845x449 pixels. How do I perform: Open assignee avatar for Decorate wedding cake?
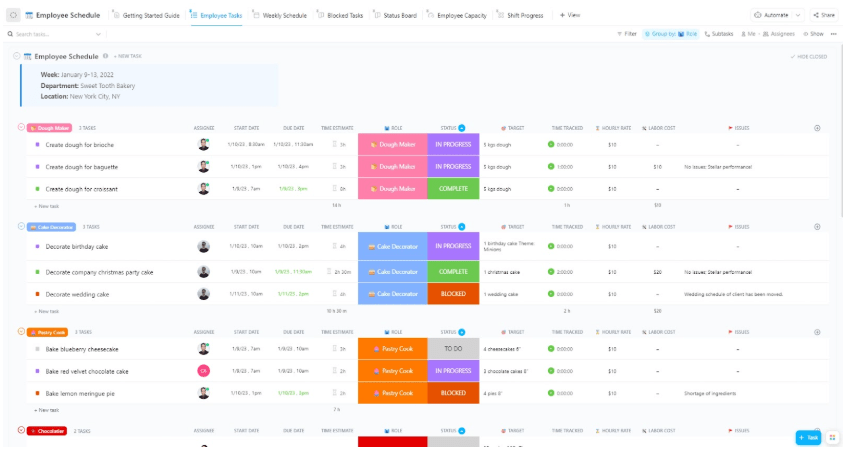(x=204, y=294)
